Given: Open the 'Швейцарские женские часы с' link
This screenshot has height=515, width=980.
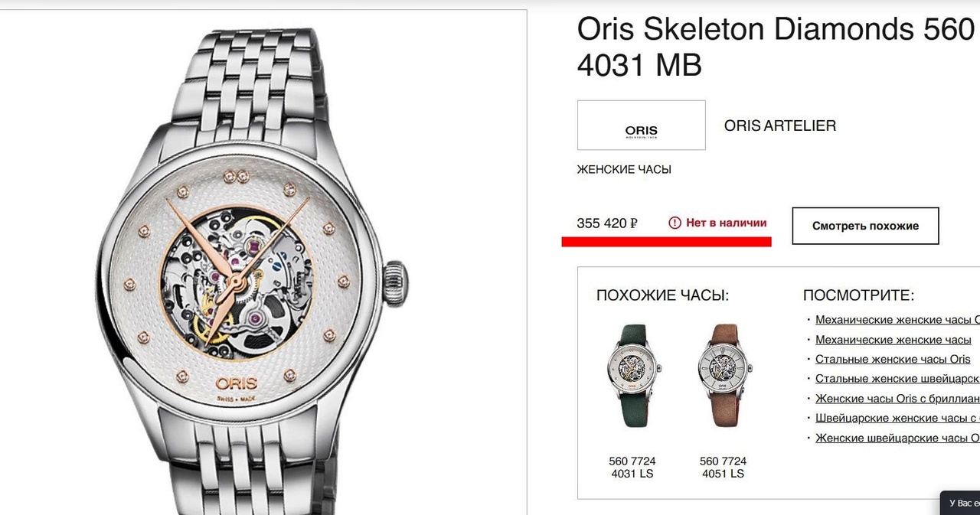Looking at the screenshot, I should coord(897,419).
